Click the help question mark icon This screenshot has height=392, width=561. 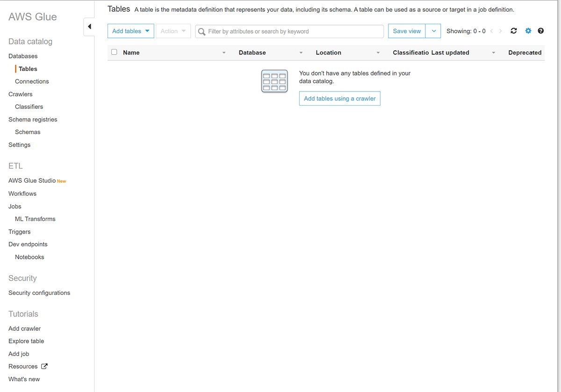(x=541, y=31)
